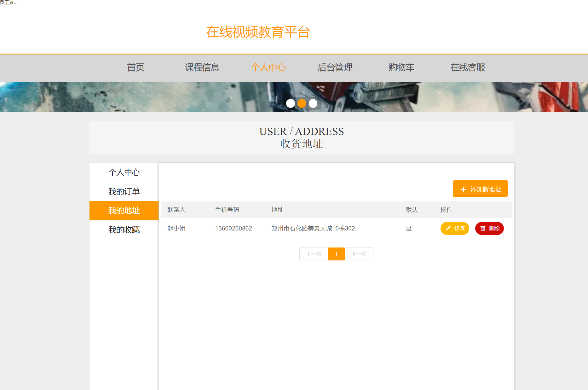Click the 添加新地址 button
Viewport: 588px width, 390px height.
point(480,189)
